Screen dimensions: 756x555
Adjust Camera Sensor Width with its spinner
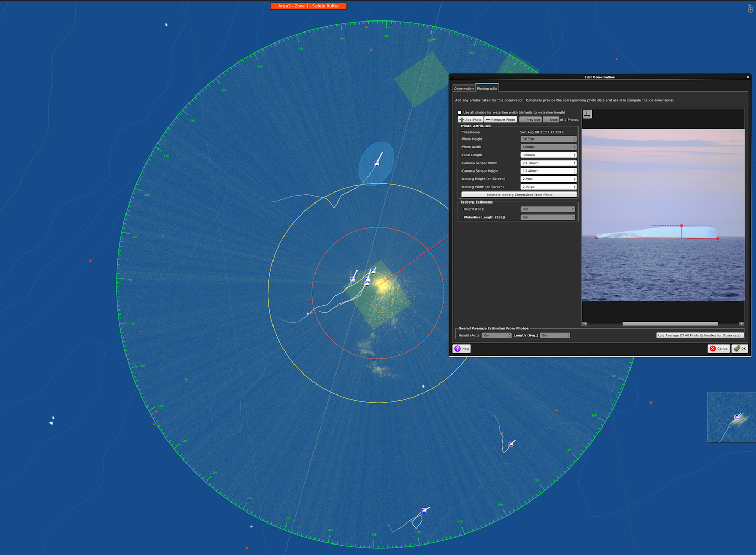pyautogui.click(x=574, y=162)
